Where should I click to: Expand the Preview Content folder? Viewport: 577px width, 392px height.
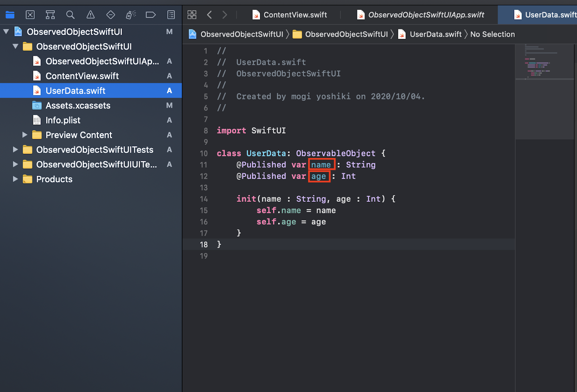(x=25, y=135)
